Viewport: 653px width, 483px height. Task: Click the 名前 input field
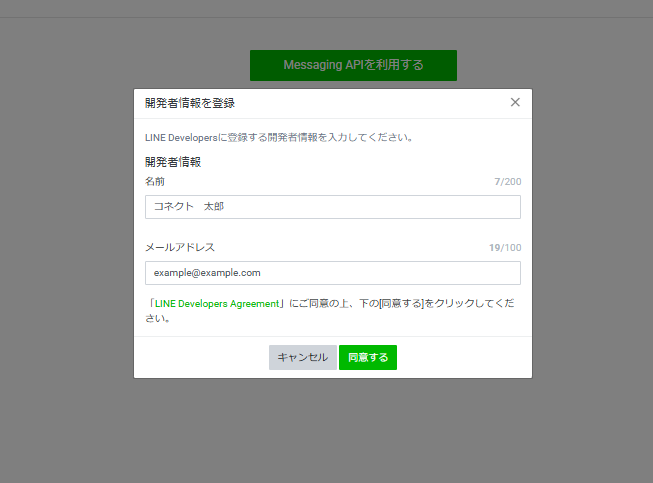[x=333, y=207]
